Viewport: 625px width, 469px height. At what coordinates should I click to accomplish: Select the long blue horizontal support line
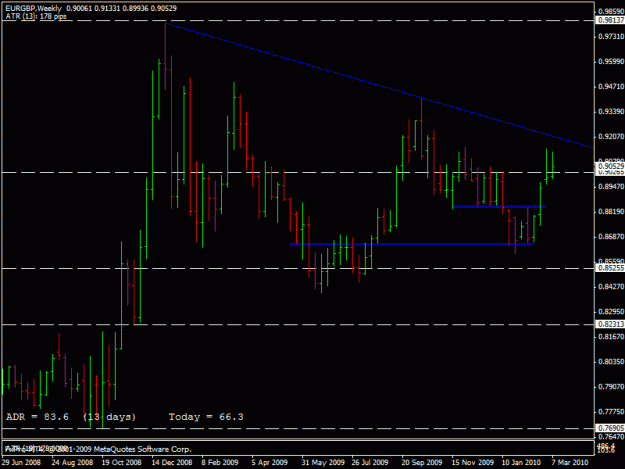412,244
